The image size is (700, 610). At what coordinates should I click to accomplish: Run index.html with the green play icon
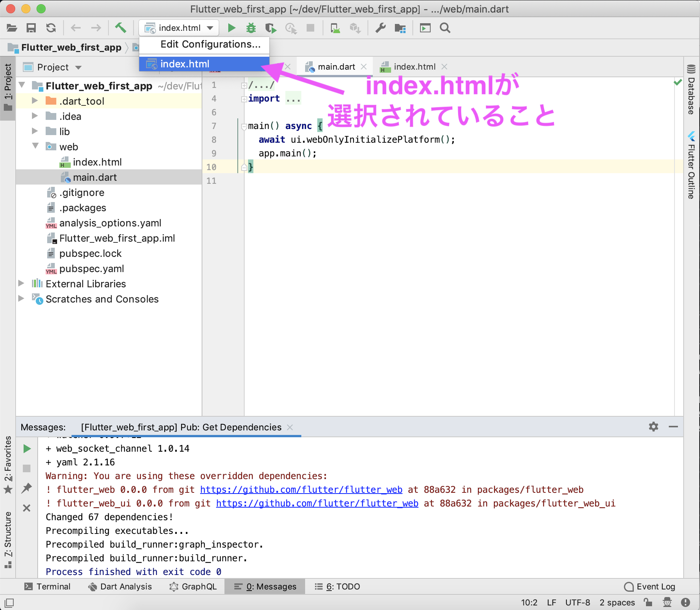(231, 28)
